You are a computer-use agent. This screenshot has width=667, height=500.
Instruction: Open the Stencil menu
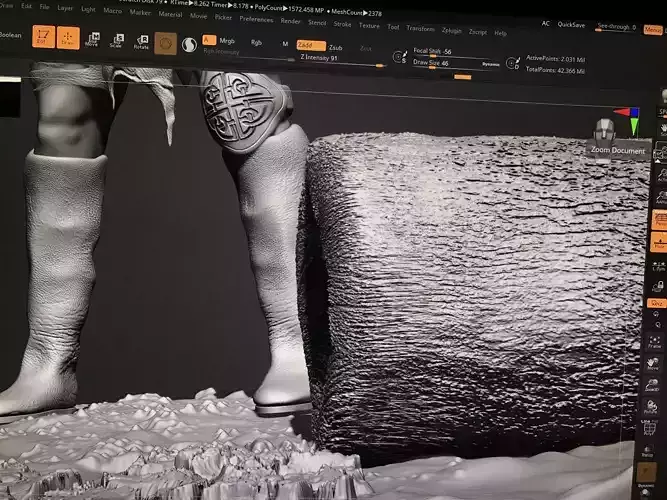point(317,23)
